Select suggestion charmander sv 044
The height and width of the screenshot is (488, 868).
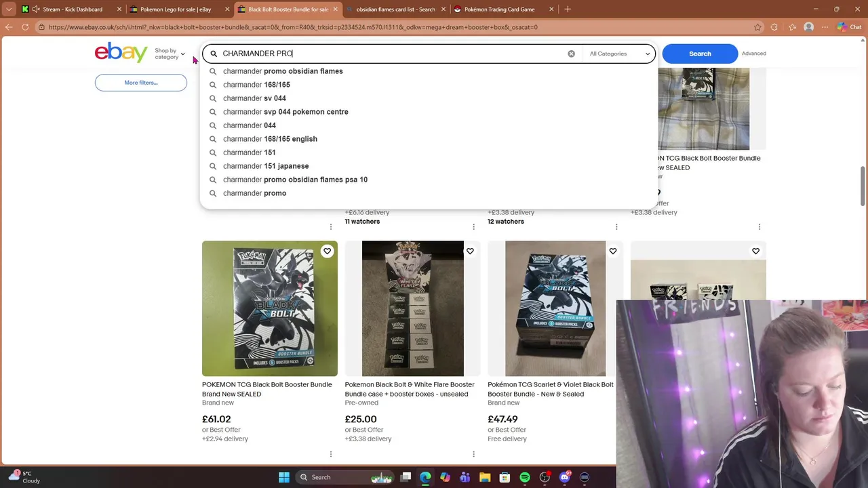point(254,98)
